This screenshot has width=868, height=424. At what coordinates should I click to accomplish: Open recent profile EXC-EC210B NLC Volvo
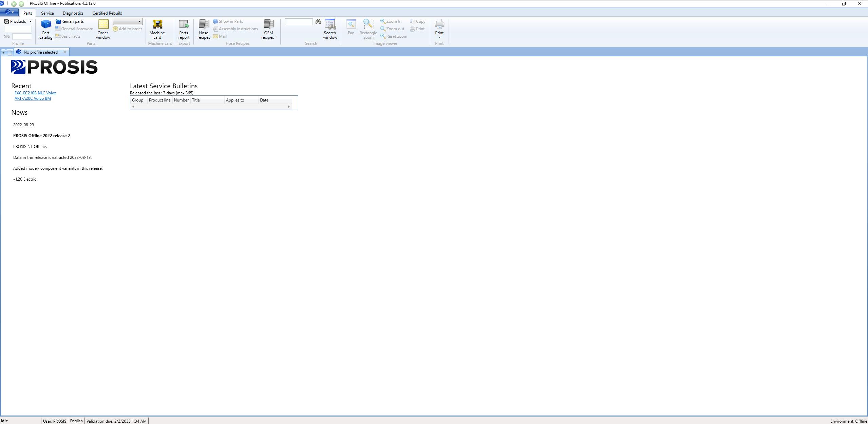tap(35, 93)
